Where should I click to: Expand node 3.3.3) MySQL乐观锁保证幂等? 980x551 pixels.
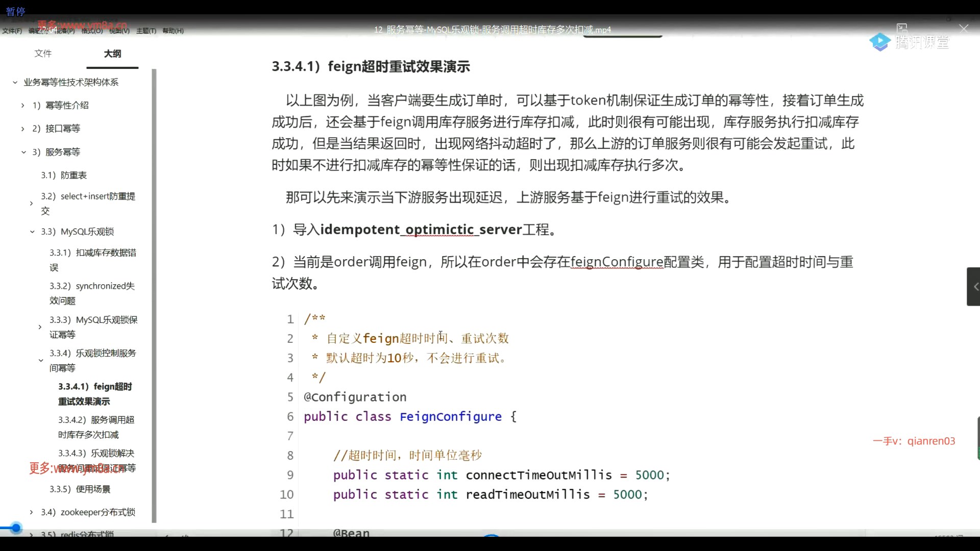(x=41, y=327)
